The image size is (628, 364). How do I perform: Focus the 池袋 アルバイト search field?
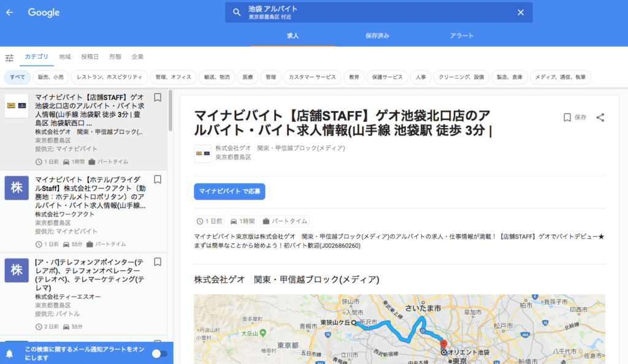pyautogui.click(x=378, y=12)
